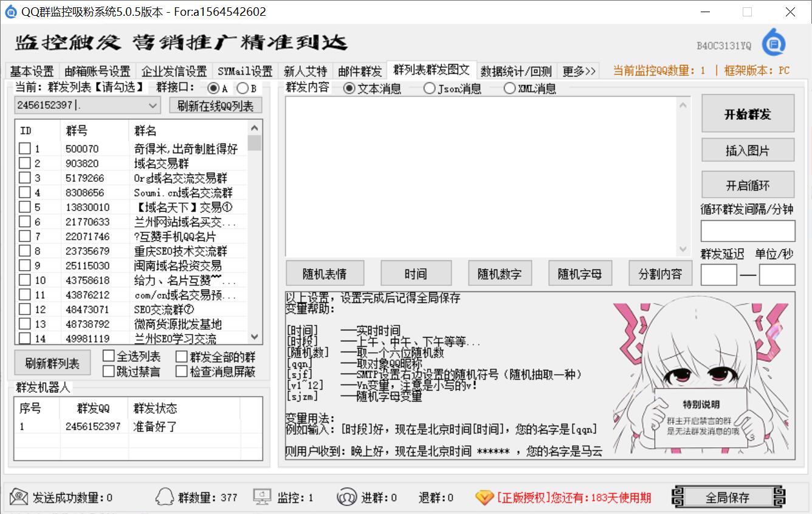The height and width of the screenshot is (514, 812).
Task: Click the app icon in the title bar
Action: (10, 12)
